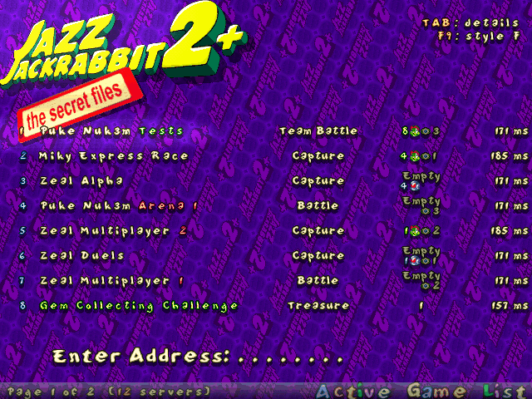This screenshot has height=399, width=532.
Task: Click 'Battle' mode of Zeal Multiplayer 1
Action: click(x=318, y=281)
